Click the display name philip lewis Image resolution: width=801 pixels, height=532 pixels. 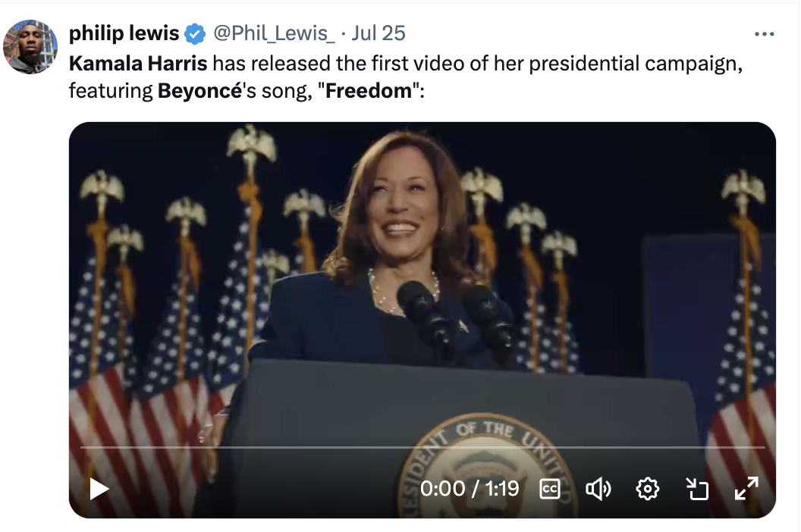pyautogui.click(x=124, y=33)
